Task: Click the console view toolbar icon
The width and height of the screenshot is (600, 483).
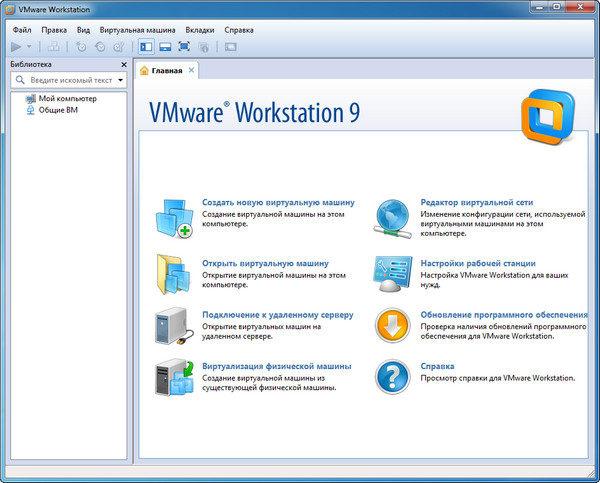Action: (x=230, y=47)
